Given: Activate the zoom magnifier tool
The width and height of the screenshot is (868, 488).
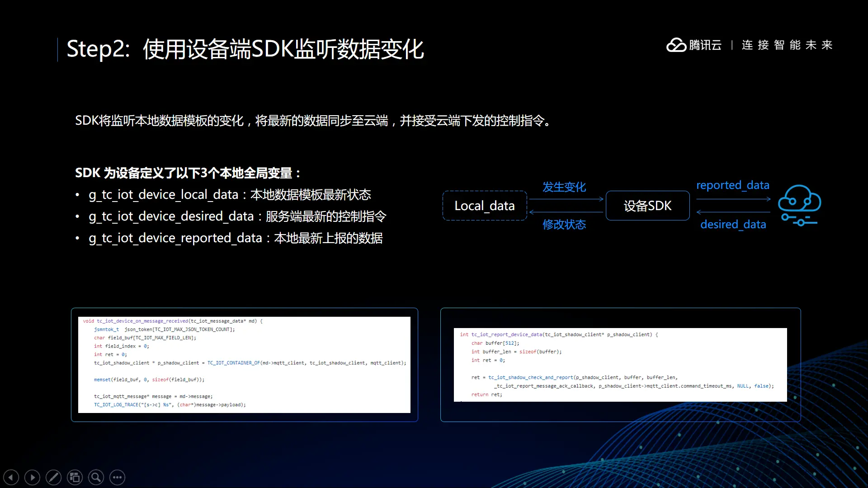Looking at the screenshot, I should 96,477.
